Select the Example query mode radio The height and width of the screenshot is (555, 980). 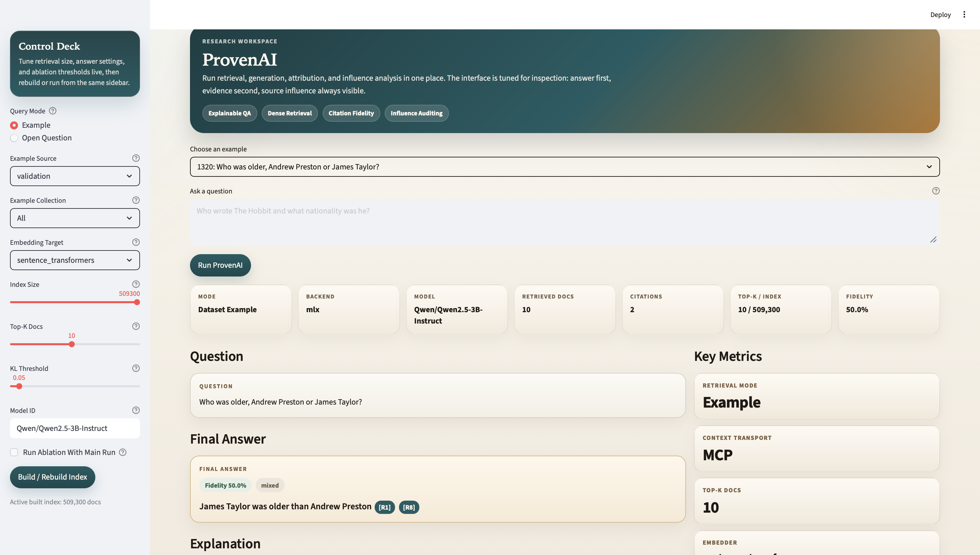click(14, 125)
